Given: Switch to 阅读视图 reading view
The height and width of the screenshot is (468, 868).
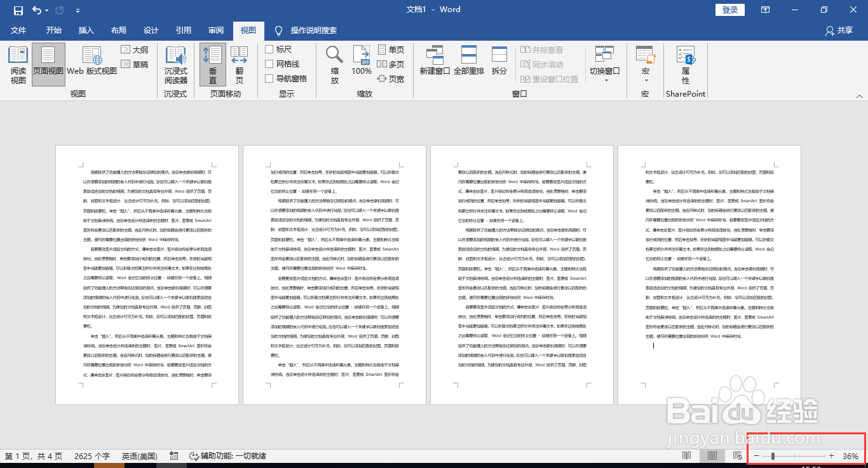Looking at the screenshot, I should pyautogui.click(x=18, y=64).
